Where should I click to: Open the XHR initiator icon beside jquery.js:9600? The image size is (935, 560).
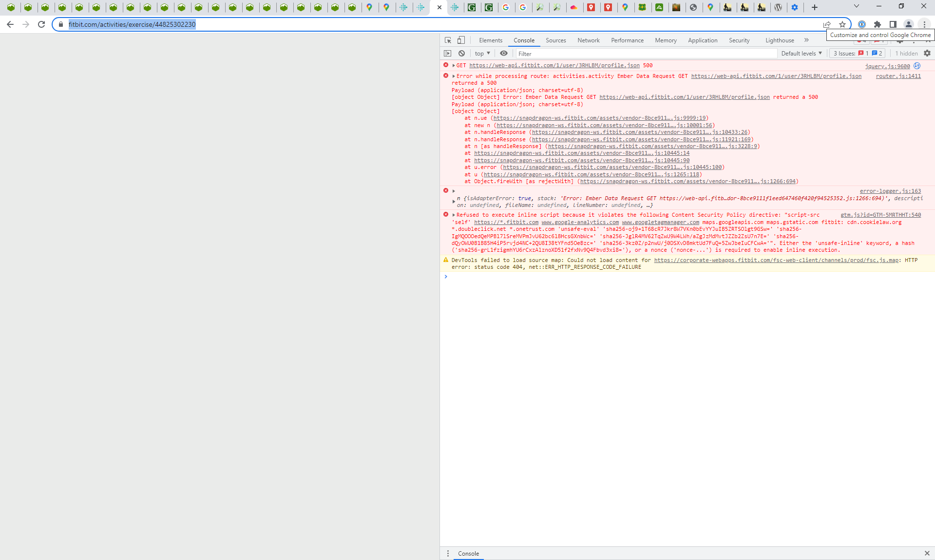point(917,66)
